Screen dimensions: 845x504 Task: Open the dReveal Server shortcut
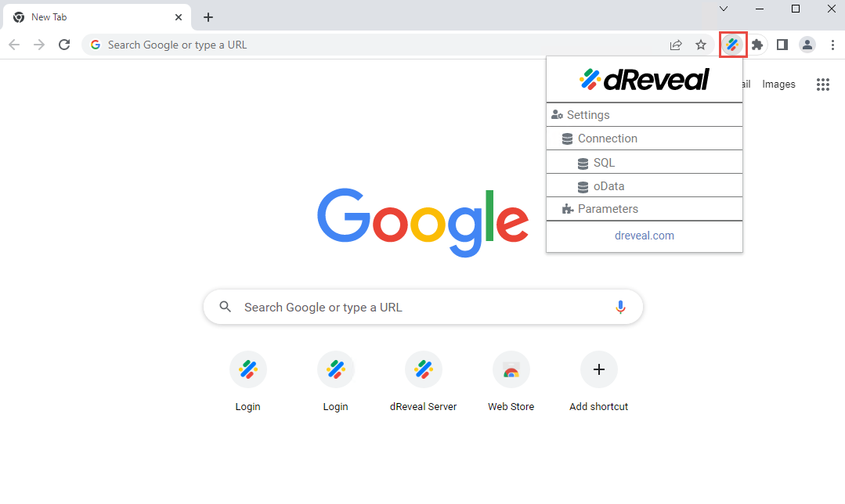point(423,381)
